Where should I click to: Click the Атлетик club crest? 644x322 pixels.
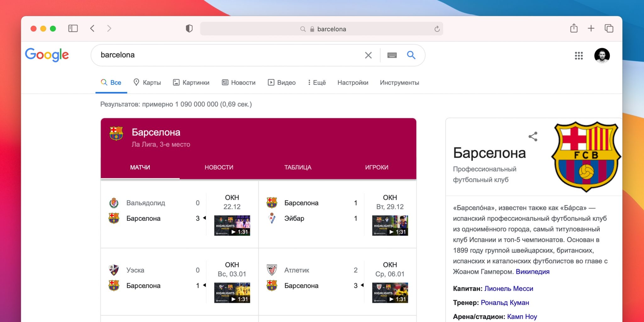[272, 270]
